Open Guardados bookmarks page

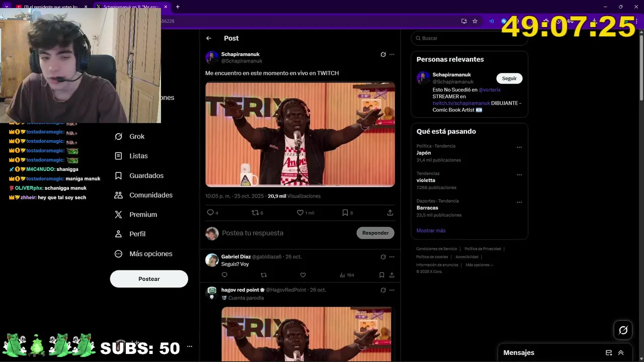pos(139,175)
